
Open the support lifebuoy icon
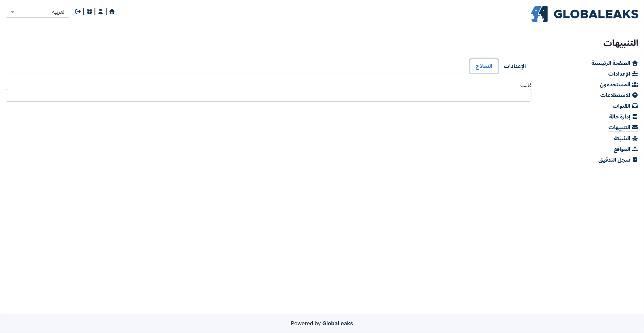89,11
